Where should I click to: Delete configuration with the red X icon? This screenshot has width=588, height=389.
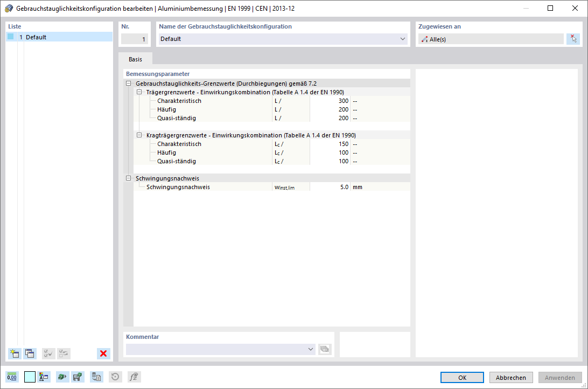point(103,353)
